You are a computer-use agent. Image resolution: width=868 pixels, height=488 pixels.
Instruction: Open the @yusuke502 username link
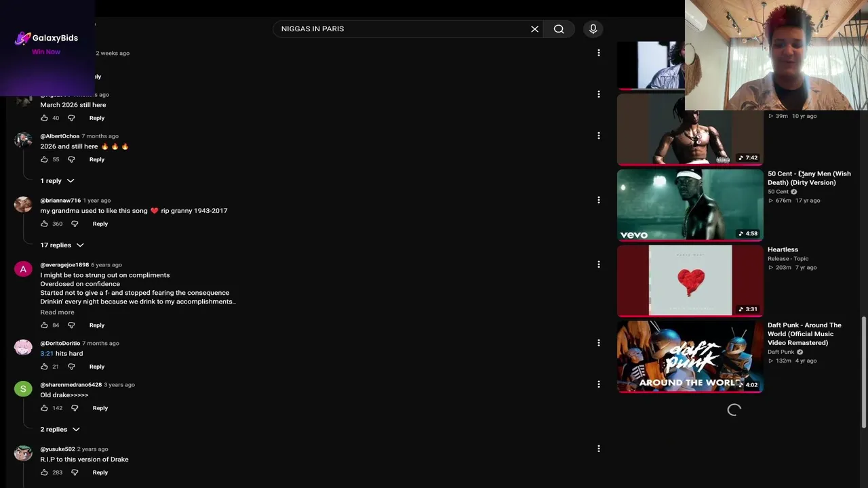tap(58, 449)
